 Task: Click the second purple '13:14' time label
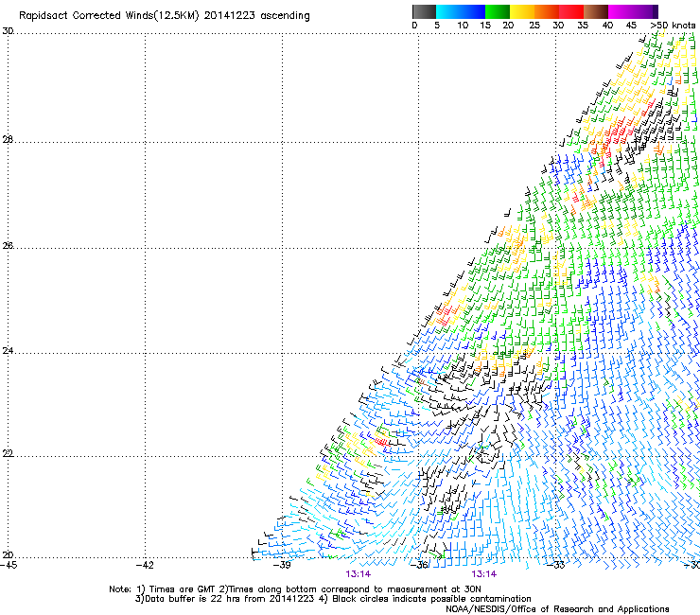484,574
